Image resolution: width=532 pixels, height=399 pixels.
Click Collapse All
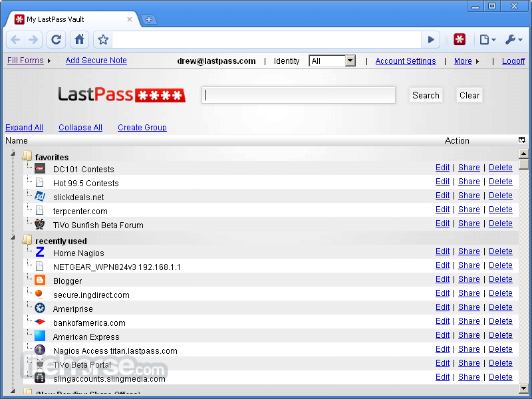[80, 128]
